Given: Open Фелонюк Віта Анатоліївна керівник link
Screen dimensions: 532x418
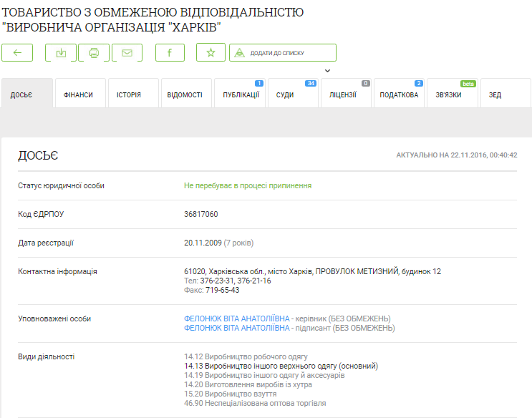Looking at the screenshot, I should pyautogui.click(x=237, y=319).
